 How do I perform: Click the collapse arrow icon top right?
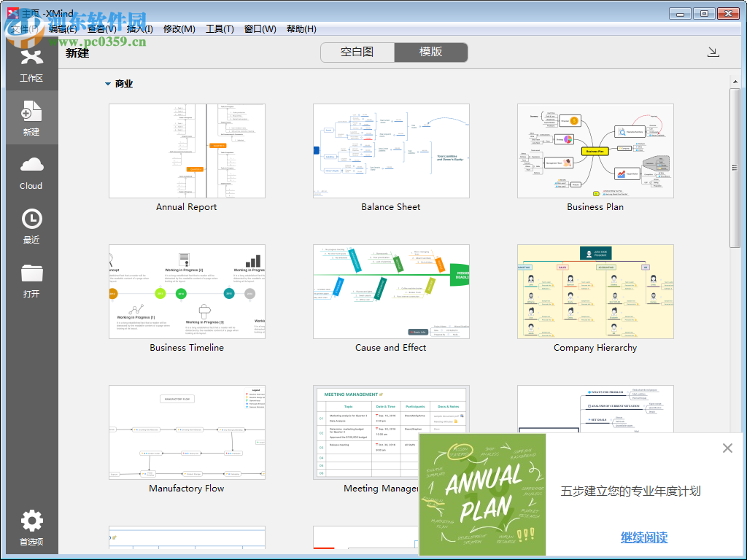pos(713,52)
